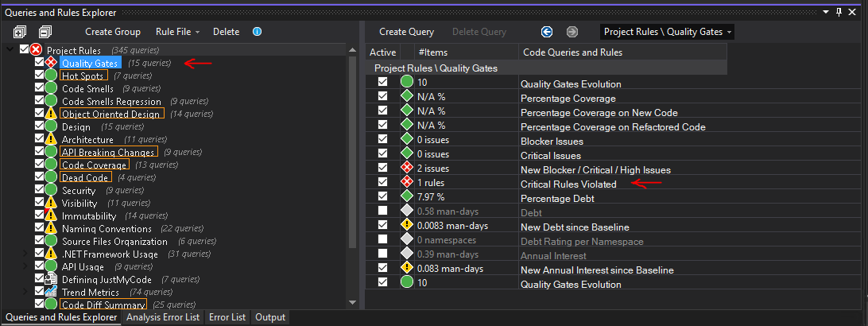Screen dimensions: 868x326
Task: Click the tree scrollbar up arrow
Action: (x=353, y=50)
